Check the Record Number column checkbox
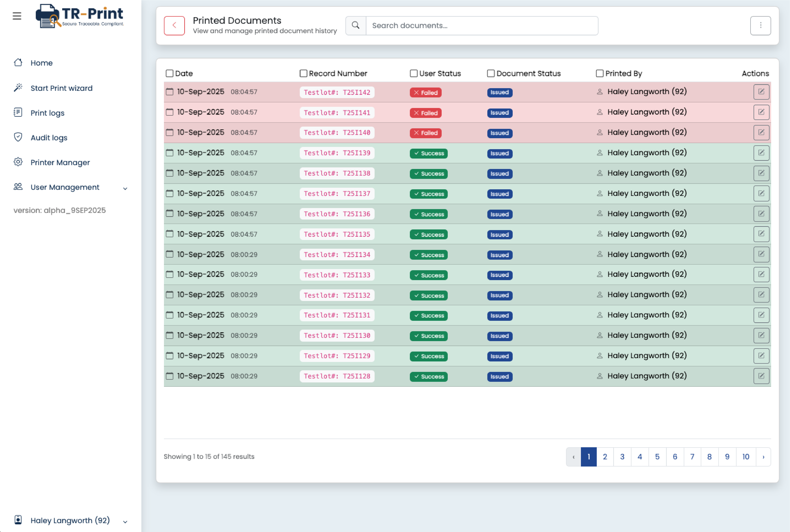This screenshot has height=532, width=790. click(303, 73)
